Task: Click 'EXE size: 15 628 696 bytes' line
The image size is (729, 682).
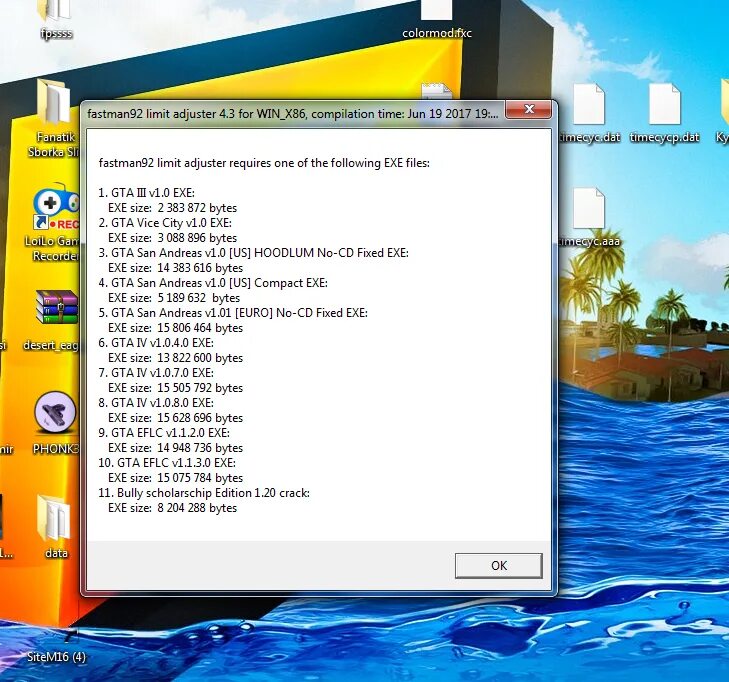Action: (175, 417)
